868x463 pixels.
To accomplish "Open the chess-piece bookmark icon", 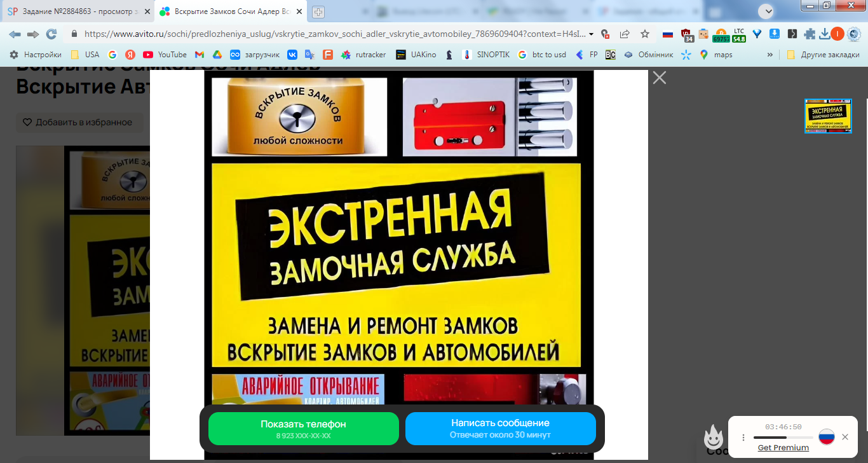I will (449, 55).
